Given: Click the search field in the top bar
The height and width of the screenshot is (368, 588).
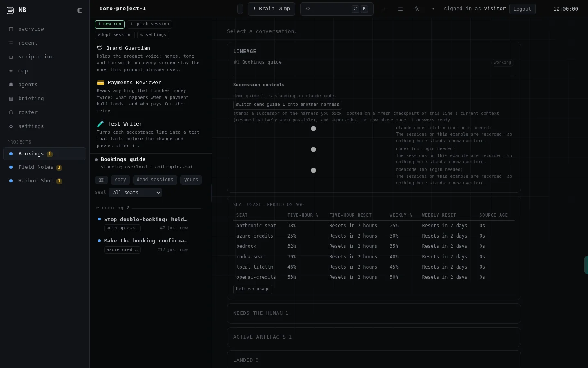Looking at the screenshot, I should coord(337,9).
